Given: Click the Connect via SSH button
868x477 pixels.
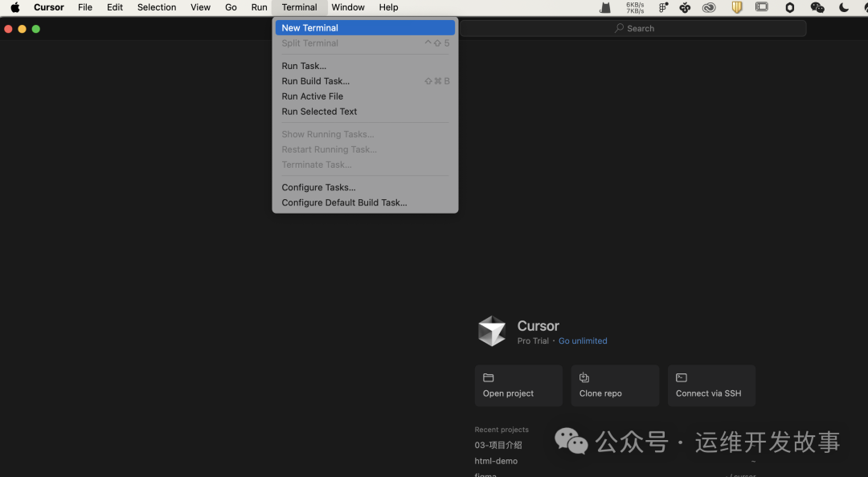Looking at the screenshot, I should pyautogui.click(x=711, y=385).
